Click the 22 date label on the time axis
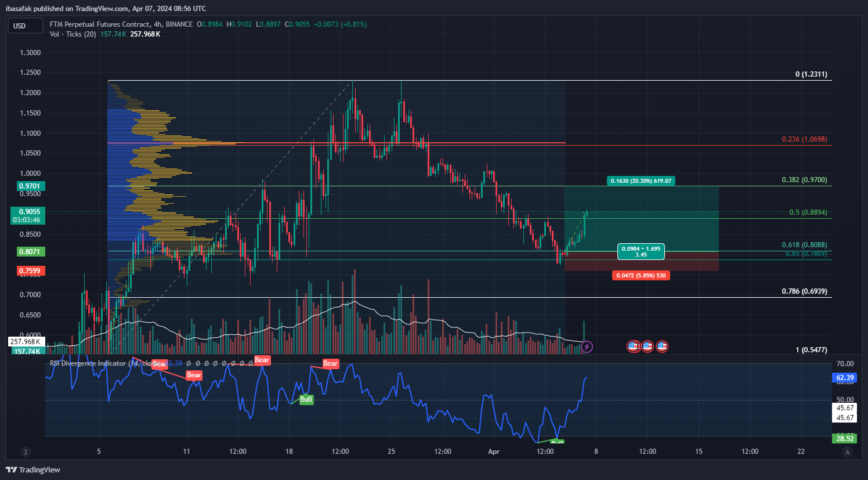Screen dimensions: 868x480 (801, 452)
